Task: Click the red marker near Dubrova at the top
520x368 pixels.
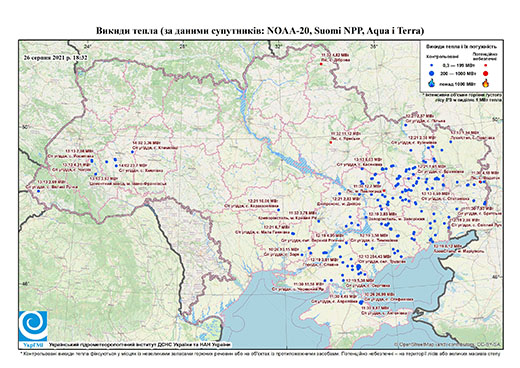Action: [321, 64]
